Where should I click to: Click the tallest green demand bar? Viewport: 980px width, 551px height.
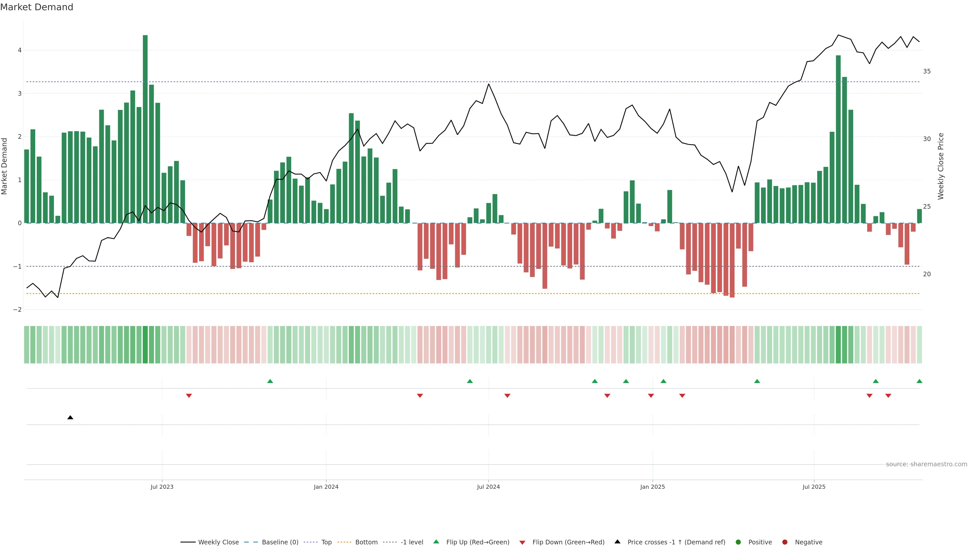[145, 129]
